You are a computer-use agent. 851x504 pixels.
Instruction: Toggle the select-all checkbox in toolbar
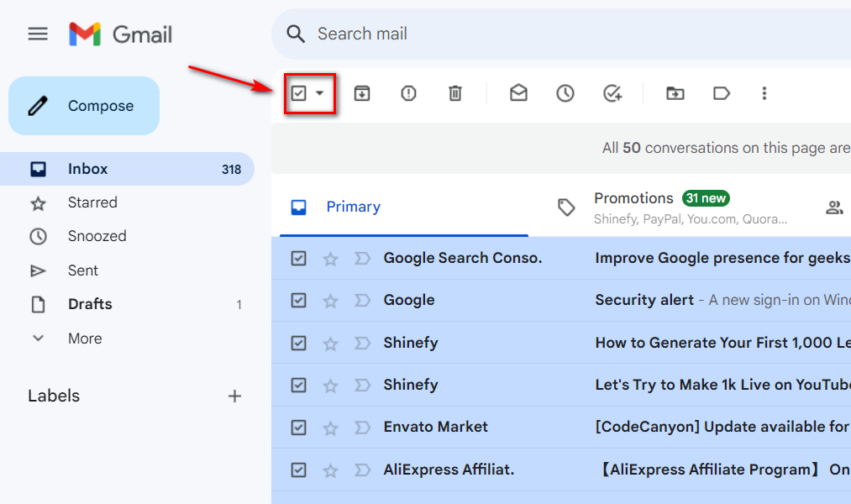coord(298,93)
